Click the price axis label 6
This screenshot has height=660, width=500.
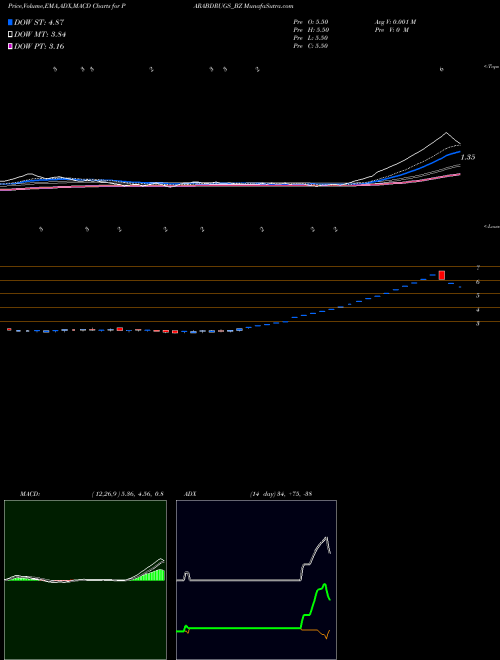478,282
